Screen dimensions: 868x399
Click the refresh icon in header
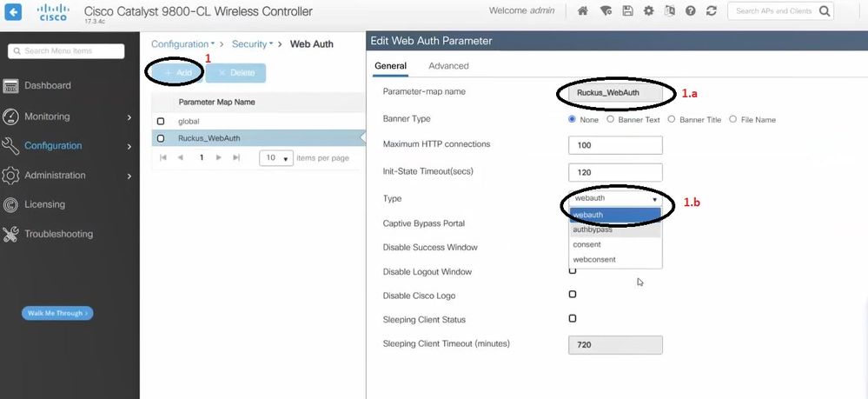pyautogui.click(x=712, y=11)
